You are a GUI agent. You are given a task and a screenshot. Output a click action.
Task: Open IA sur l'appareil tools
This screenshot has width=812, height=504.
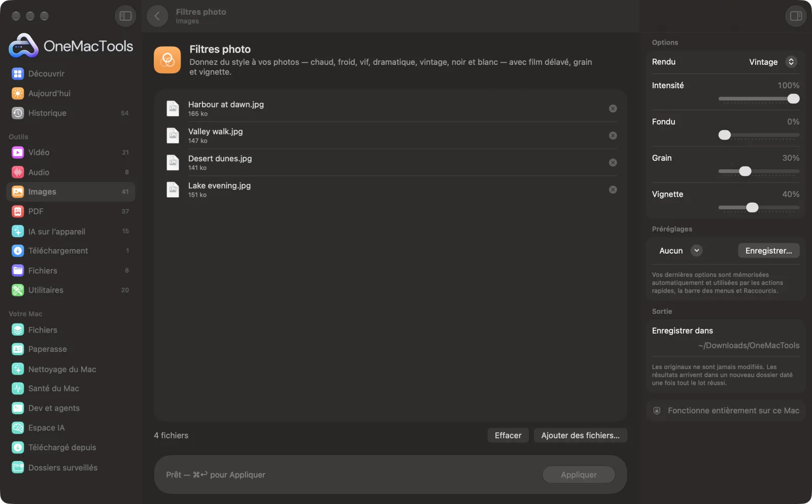pos(71,231)
